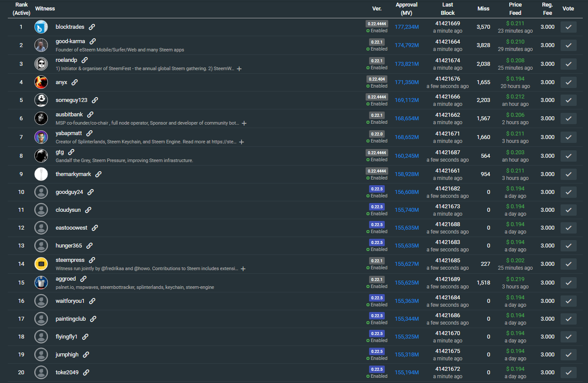
Task: Open the goodguy24 witness name link
Action: [69, 192]
